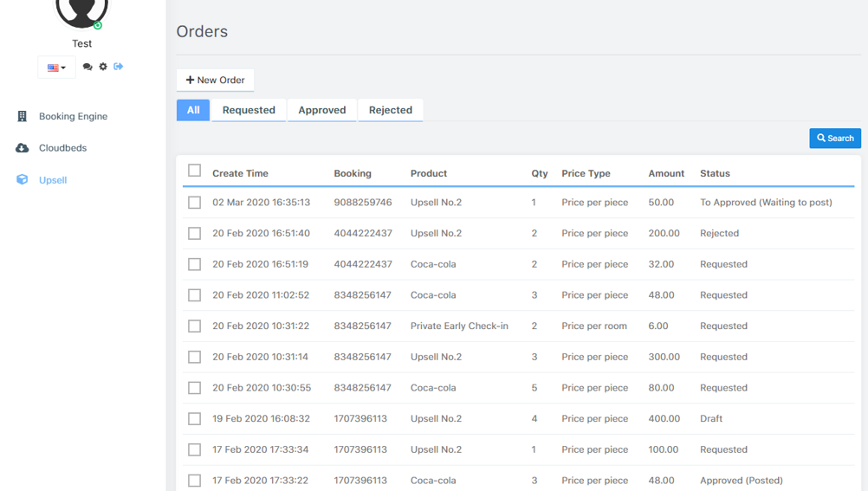Image resolution: width=868 pixels, height=491 pixels.
Task: Click the blue sign-out icon
Action: click(x=119, y=67)
